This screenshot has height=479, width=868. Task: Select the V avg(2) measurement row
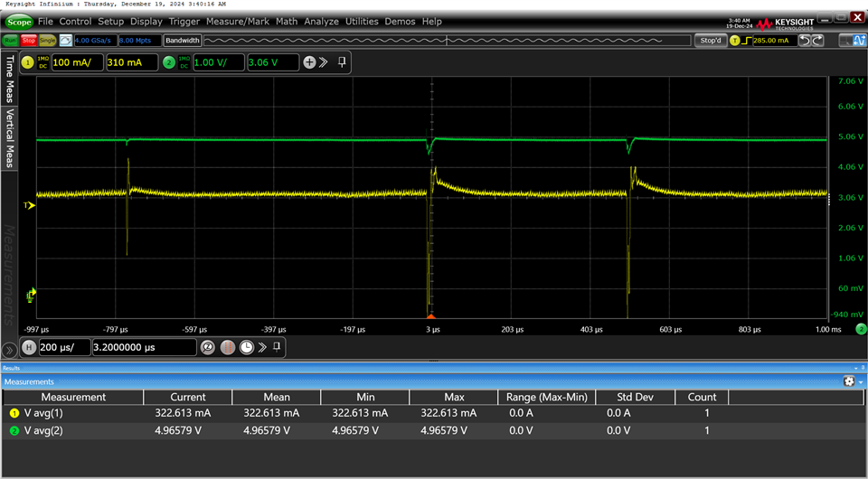(x=433, y=430)
